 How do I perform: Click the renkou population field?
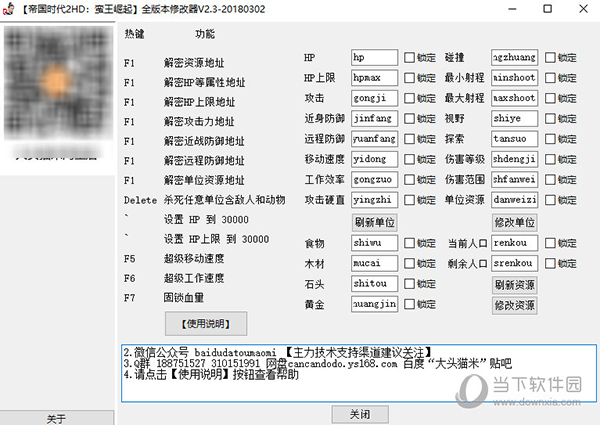(x=515, y=243)
